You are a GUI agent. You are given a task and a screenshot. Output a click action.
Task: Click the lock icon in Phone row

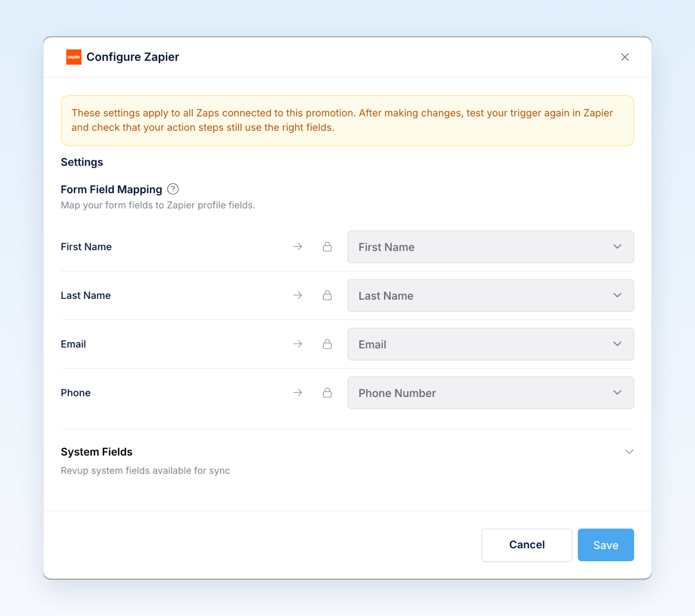coord(328,393)
